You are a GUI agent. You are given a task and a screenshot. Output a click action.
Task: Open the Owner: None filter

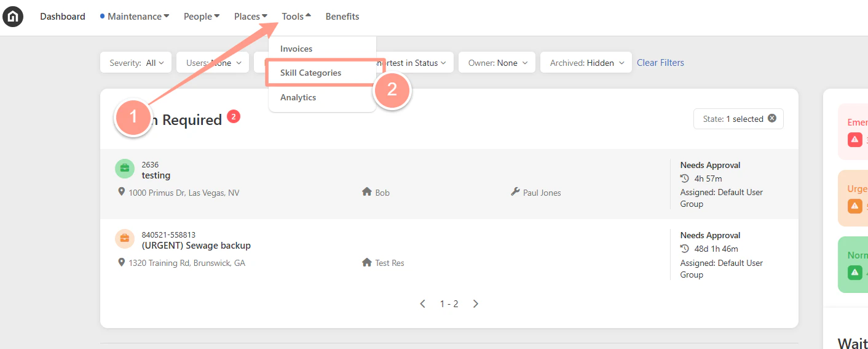(x=497, y=63)
